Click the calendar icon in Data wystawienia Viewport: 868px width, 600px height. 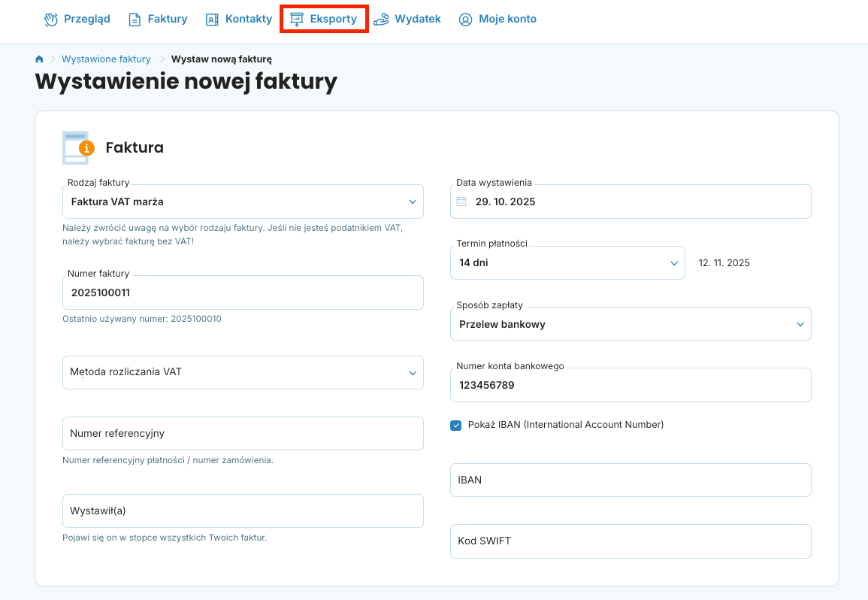(462, 202)
